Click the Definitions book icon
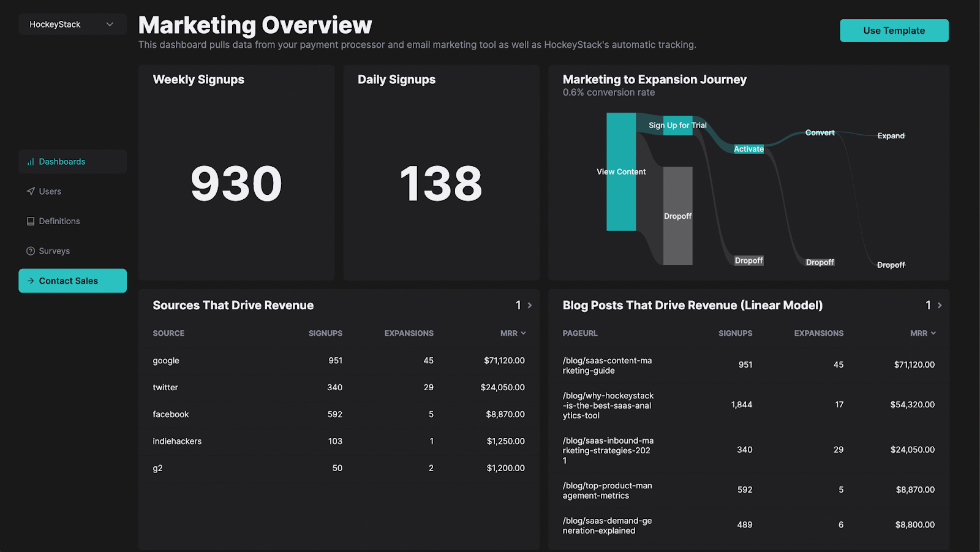The image size is (980, 552). click(x=31, y=221)
